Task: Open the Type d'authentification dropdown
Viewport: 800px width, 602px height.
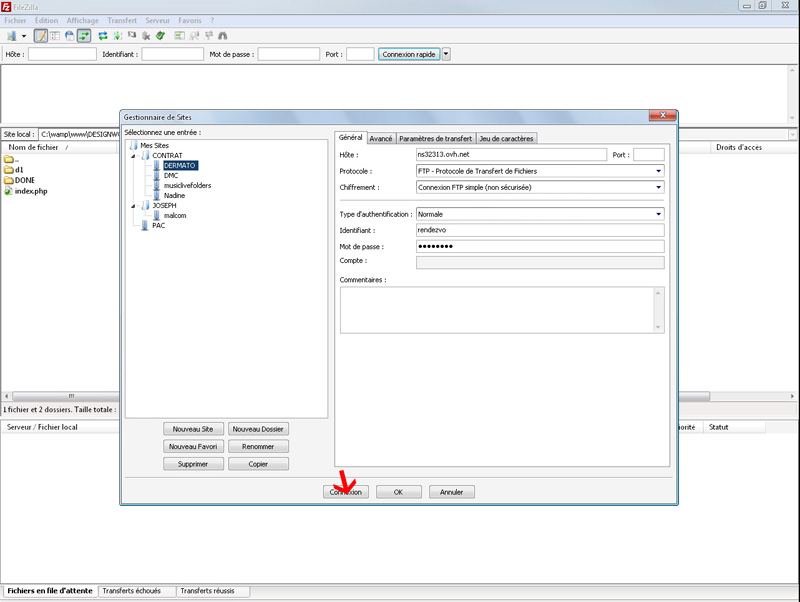Action: point(540,214)
